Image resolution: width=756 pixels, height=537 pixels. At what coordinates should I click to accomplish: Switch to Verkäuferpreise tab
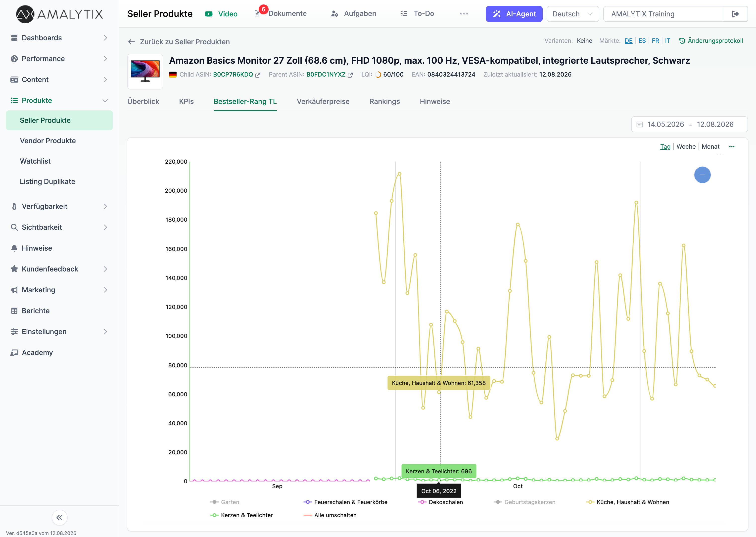click(323, 101)
